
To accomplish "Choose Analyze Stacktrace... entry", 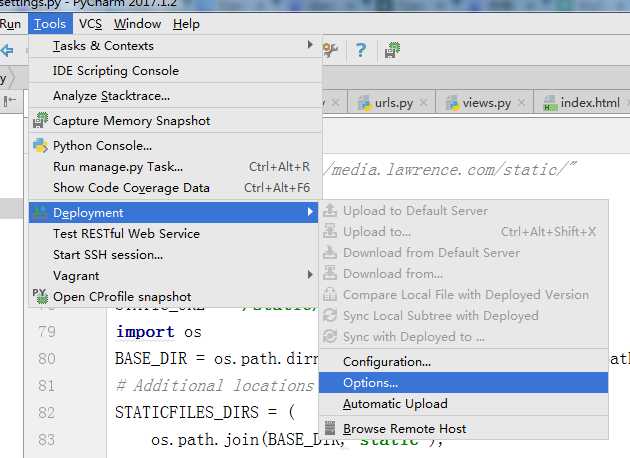I will (x=175, y=96).
